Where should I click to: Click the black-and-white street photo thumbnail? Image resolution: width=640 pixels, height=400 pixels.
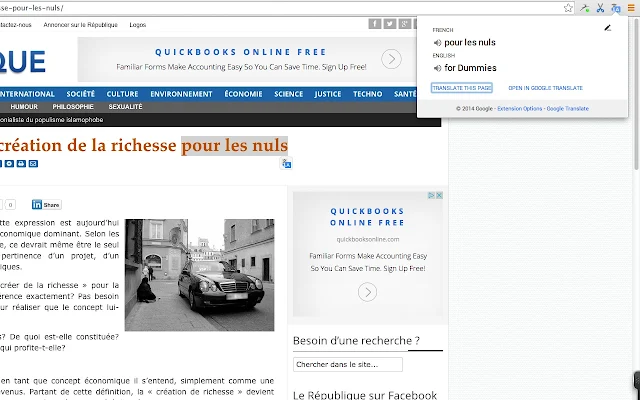200,275
